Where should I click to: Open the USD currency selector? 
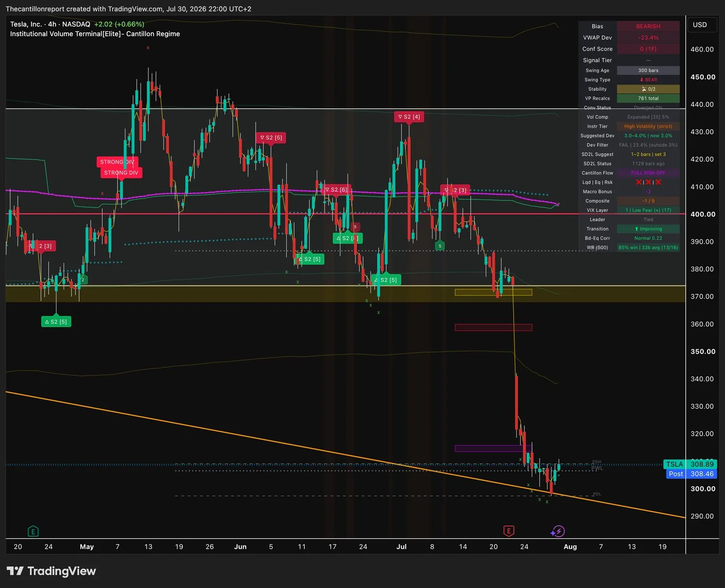tap(700, 25)
